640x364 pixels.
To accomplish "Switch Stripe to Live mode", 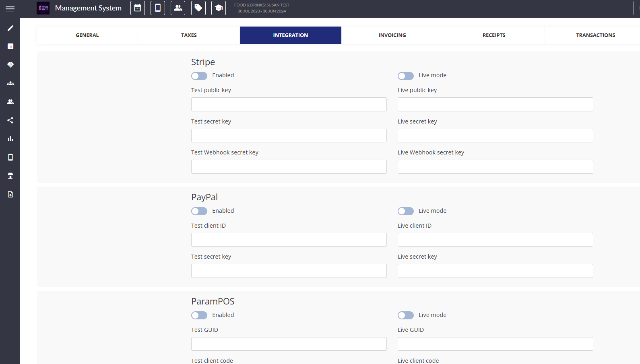I will pyautogui.click(x=405, y=76).
